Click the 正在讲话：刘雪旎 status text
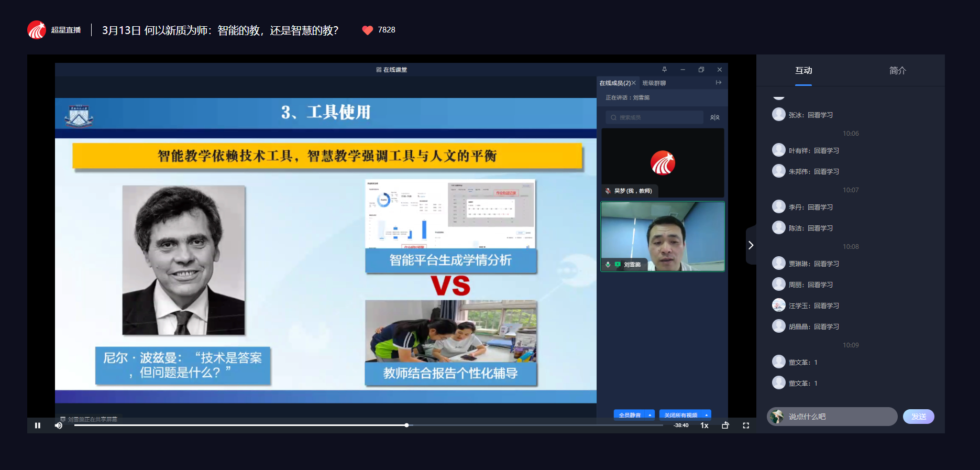 (627, 97)
